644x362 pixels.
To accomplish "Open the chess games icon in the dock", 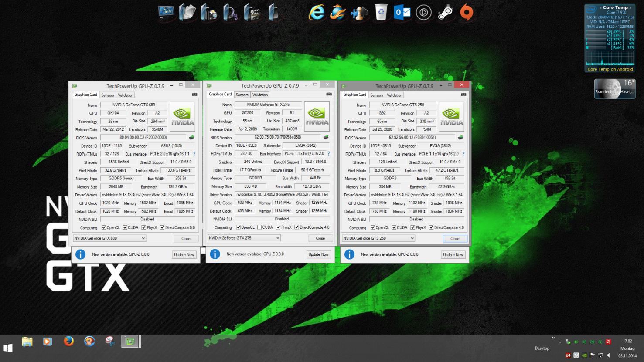I will click(359, 13).
